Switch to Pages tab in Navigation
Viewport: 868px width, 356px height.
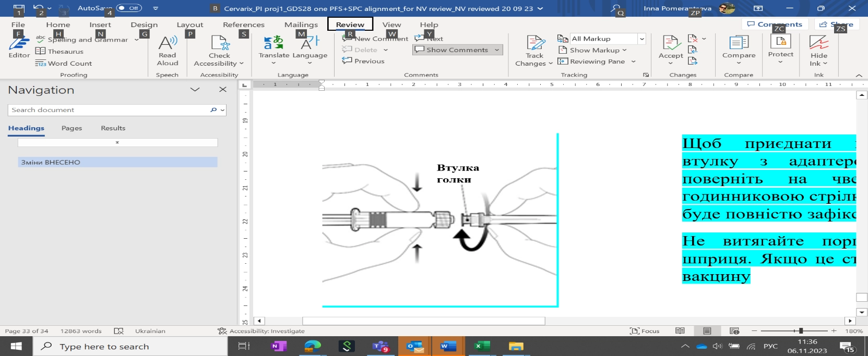[x=72, y=128]
